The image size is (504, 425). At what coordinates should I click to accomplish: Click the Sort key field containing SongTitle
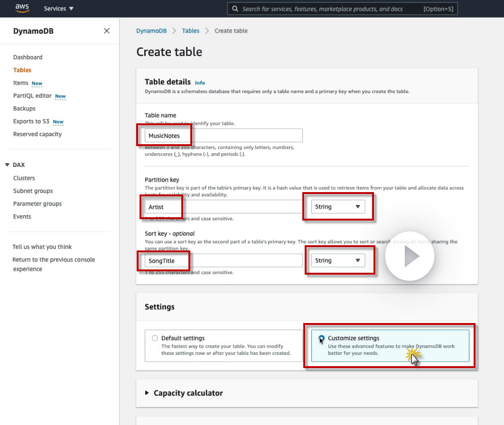click(224, 260)
